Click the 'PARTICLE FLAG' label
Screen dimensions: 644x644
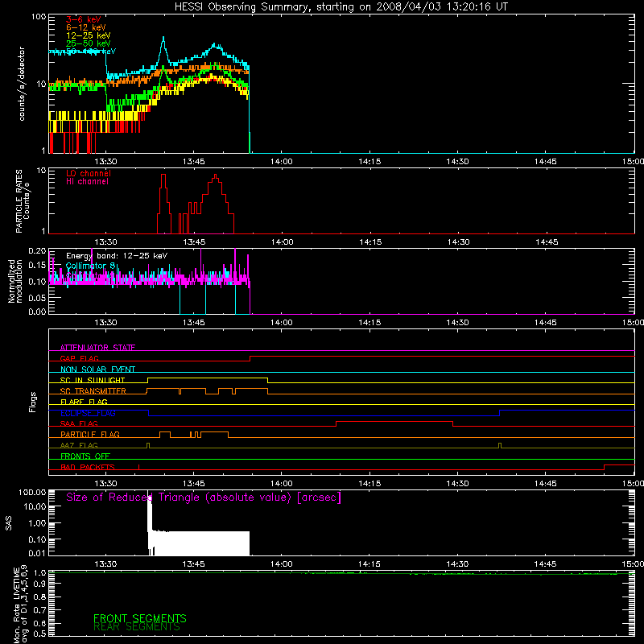(90, 434)
